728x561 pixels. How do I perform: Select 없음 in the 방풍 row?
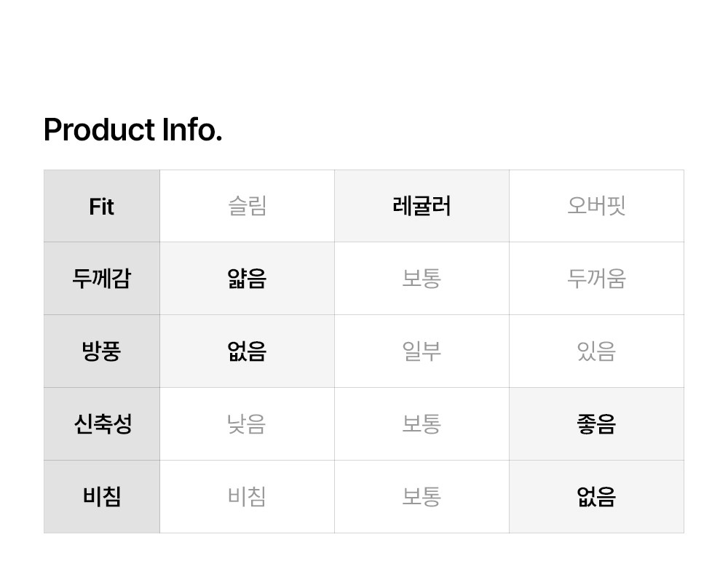(247, 351)
